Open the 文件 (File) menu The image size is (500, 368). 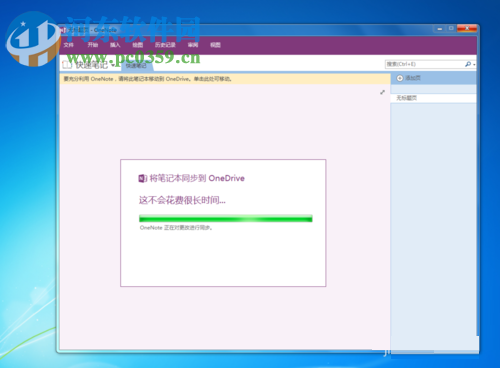(69, 45)
